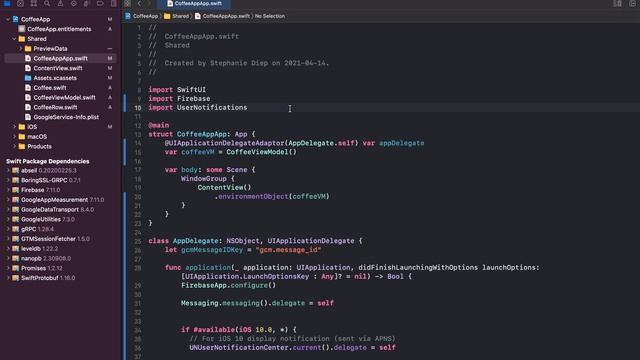Select the leveldb package

tap(60, 249)
